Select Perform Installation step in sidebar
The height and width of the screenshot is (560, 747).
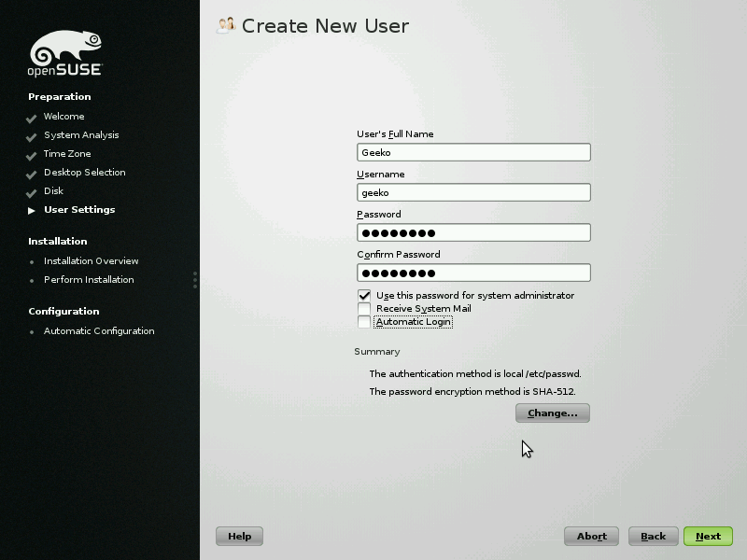[89, 280]
